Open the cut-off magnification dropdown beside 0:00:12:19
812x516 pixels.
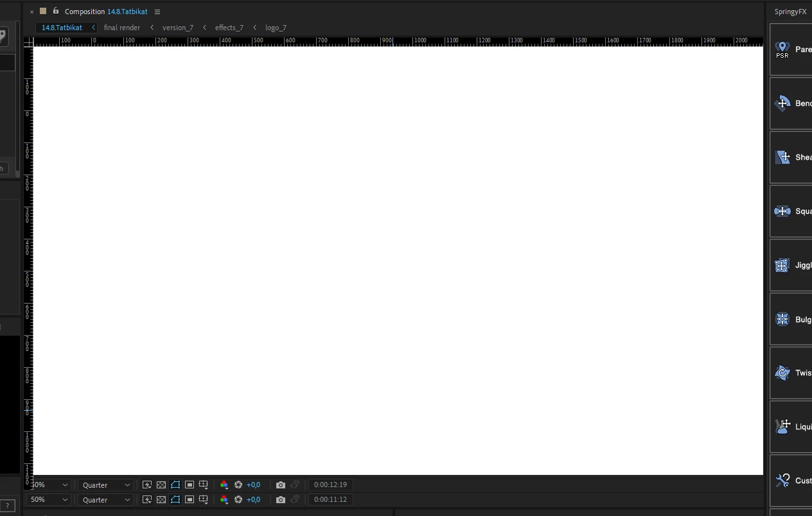(51, 485)
